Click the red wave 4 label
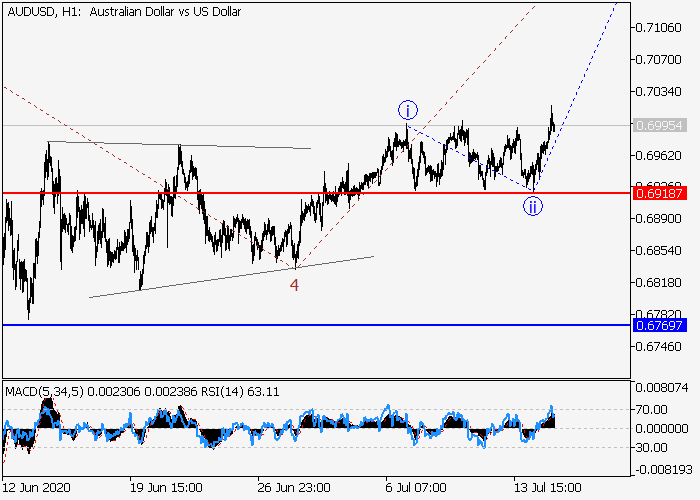 [294, 285]
